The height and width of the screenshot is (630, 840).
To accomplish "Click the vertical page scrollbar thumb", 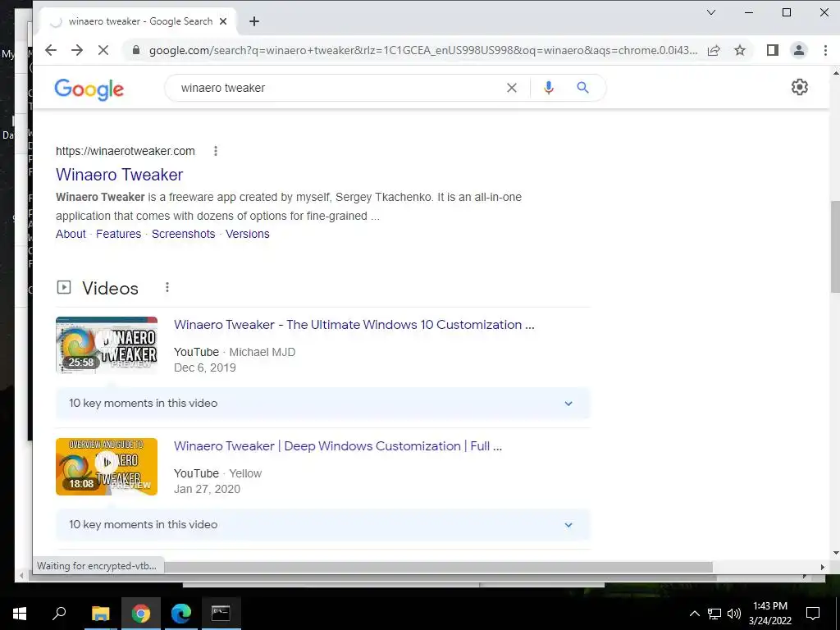I will click(835, 247).
